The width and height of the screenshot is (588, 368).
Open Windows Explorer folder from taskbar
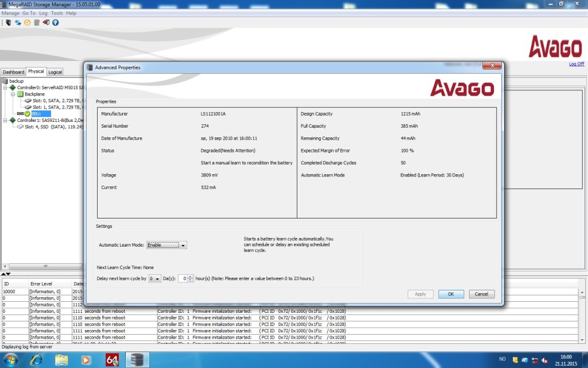(x=61, y=360)
